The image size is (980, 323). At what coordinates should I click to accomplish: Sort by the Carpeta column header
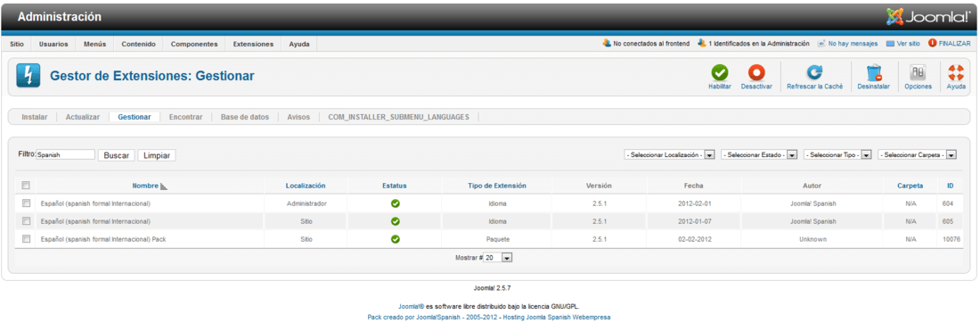[910, 186]
